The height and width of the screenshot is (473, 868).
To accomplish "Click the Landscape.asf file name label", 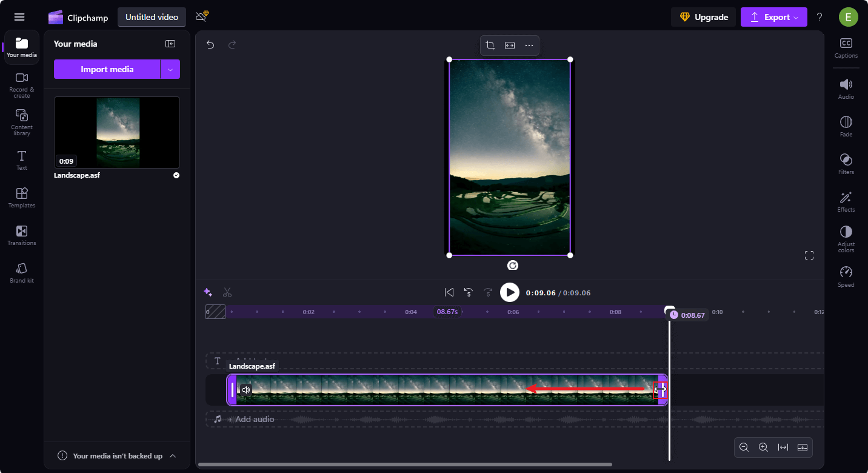I will (x=77, y=175).
